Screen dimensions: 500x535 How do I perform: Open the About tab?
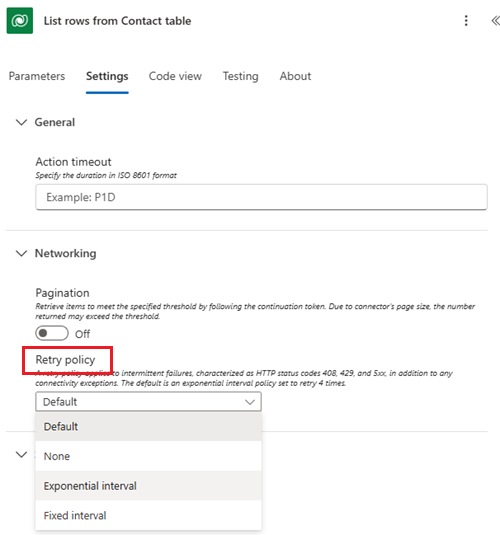295,76
